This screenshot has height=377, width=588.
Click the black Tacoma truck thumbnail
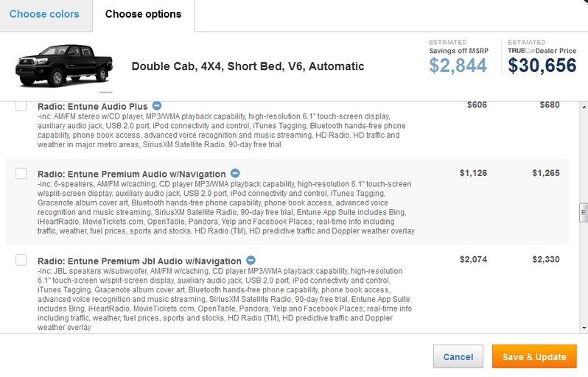tap(64, 67)
